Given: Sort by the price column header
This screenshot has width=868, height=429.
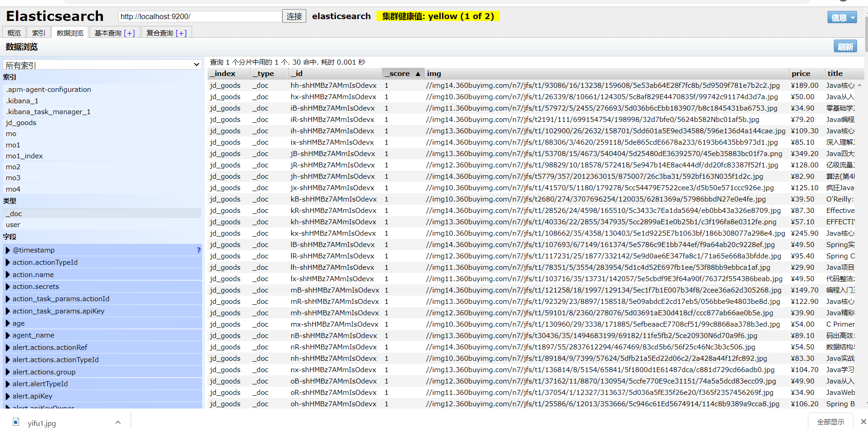Looking at the screenshot, I should pos(807,73).
